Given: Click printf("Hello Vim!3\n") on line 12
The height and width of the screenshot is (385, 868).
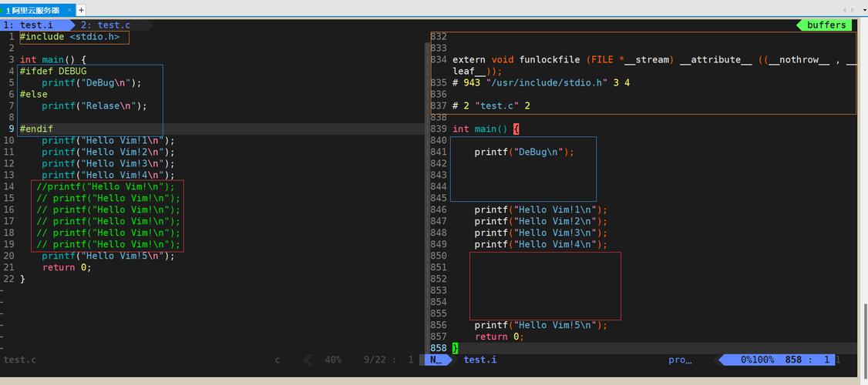Looking at the screenshot, I should click(109, 164).
